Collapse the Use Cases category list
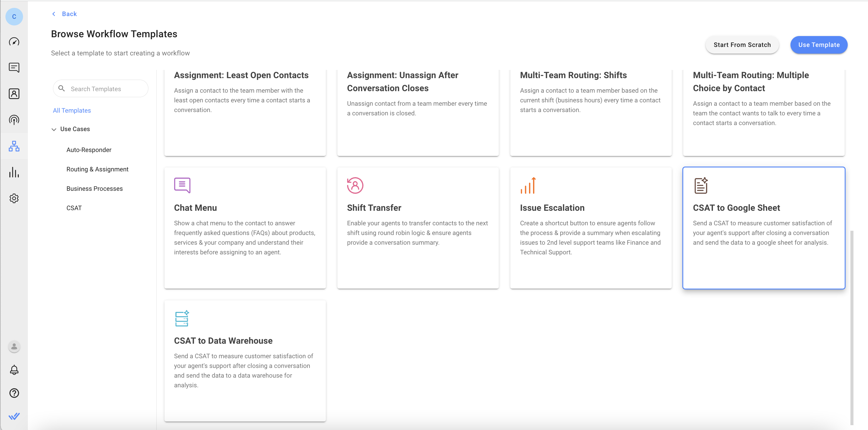Viewport: 868px width, 430px height. pos(54,129)
